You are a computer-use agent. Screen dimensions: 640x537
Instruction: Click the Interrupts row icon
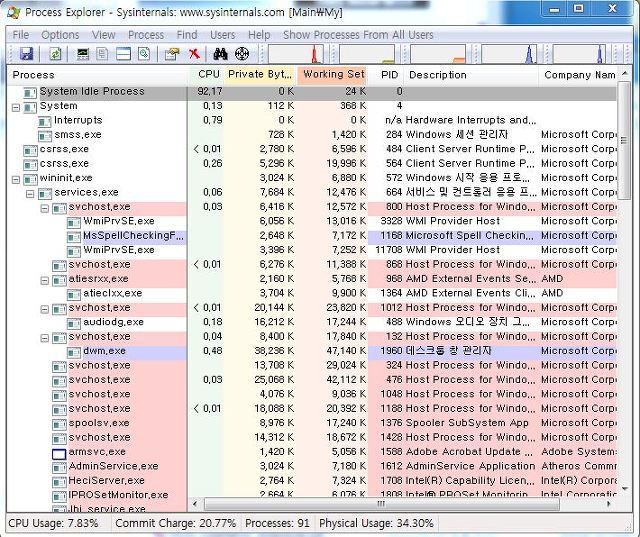point(45,122)
